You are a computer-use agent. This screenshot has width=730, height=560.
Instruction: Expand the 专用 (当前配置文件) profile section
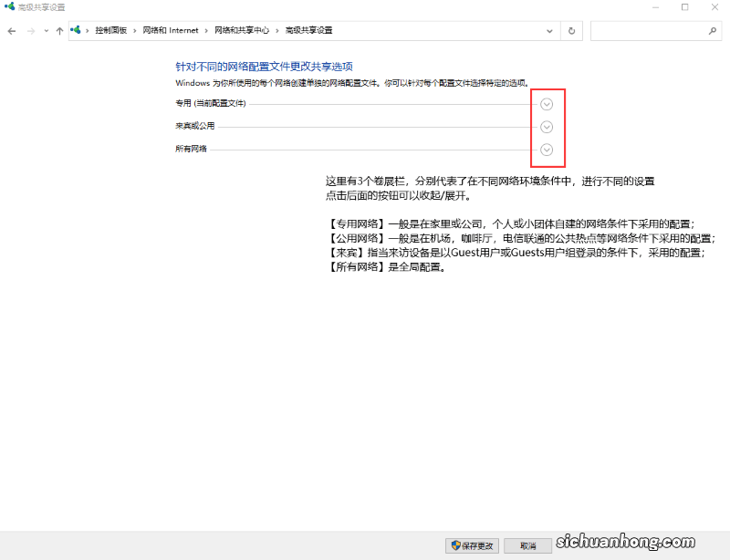(547, 104)
